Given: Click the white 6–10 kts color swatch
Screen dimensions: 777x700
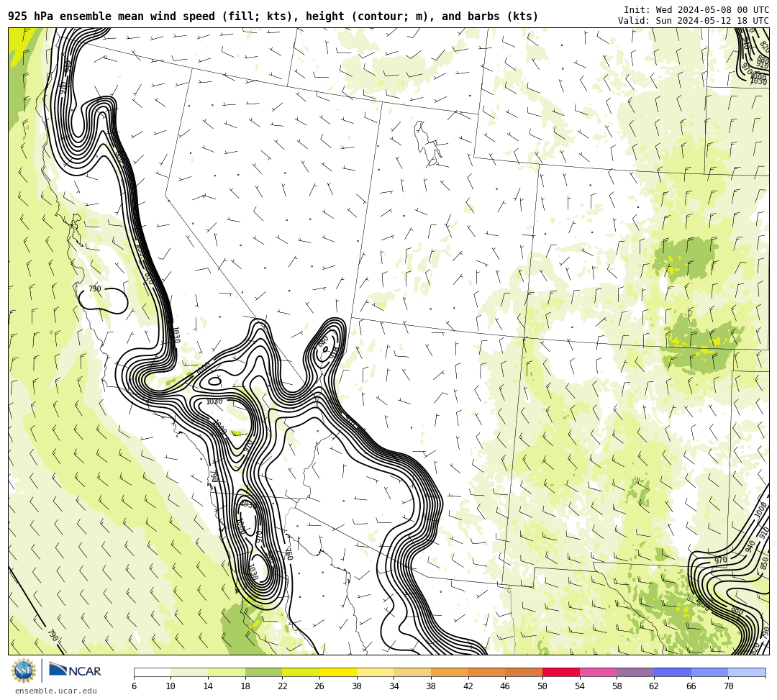Looking at the screenshot, I should click(152, 672).
